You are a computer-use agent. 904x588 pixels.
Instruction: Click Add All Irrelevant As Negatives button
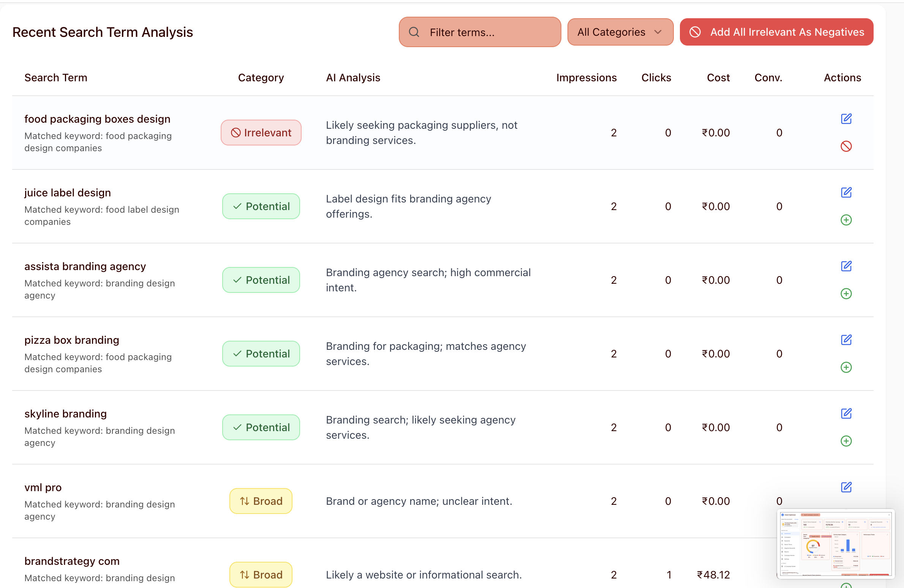pos(776,32)
